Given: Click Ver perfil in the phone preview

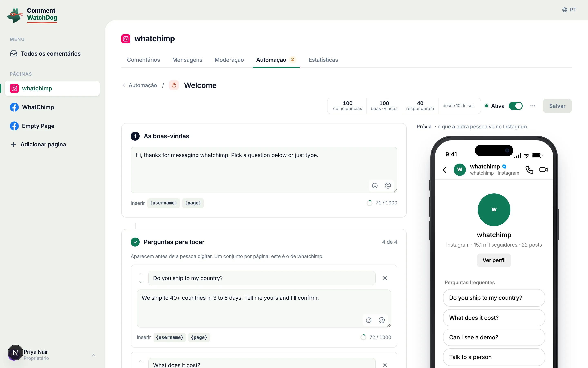Looking at the screenshot, I should click(x=494, y=260).
